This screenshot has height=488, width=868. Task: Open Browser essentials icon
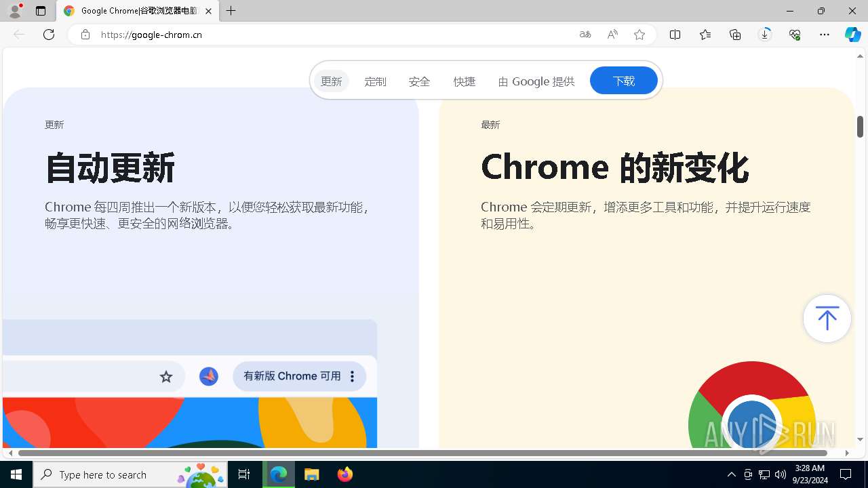[x=795, y=35]
